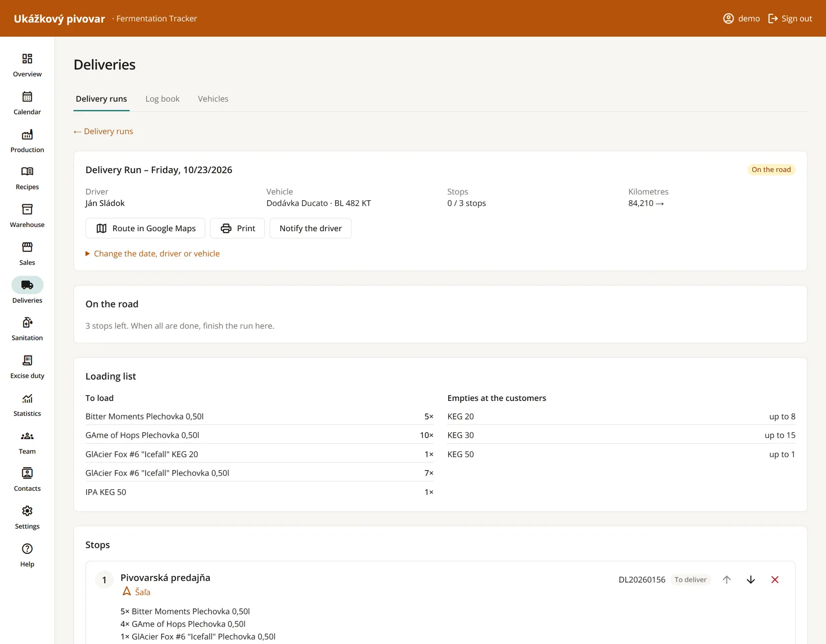826x644 pixels.
Task: Remove Pivovarská predajňa stop with red X
Action: tap(775, 579)
